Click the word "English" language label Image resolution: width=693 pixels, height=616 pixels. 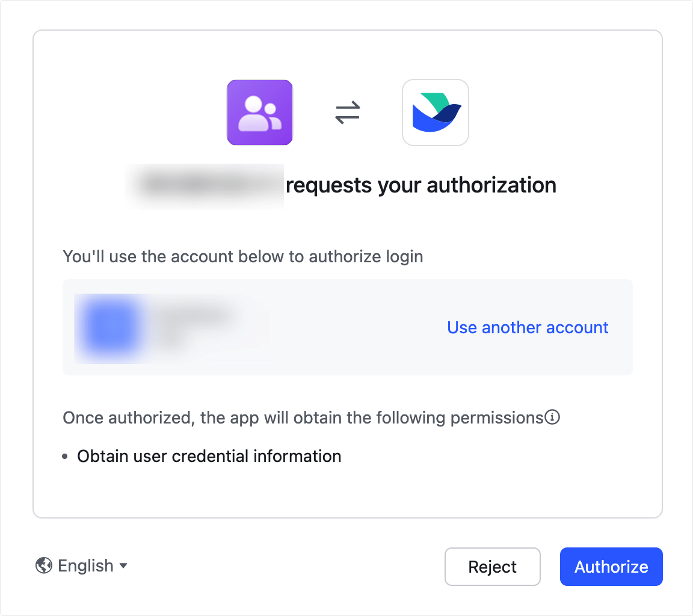click(85, 565)
